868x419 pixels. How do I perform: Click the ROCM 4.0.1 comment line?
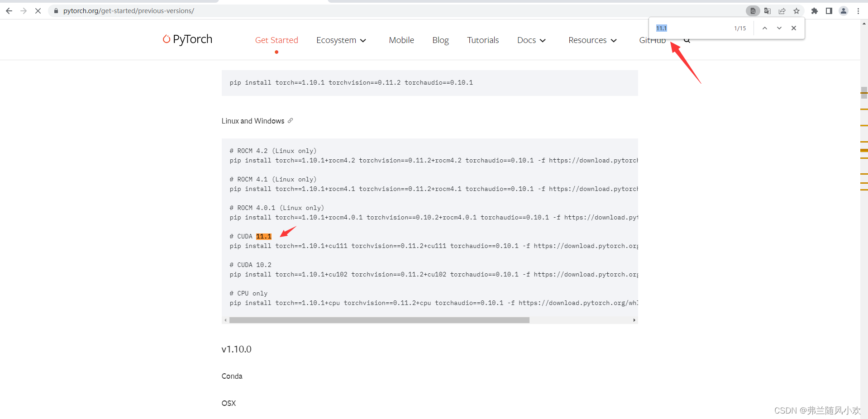[x=277, y=208]
